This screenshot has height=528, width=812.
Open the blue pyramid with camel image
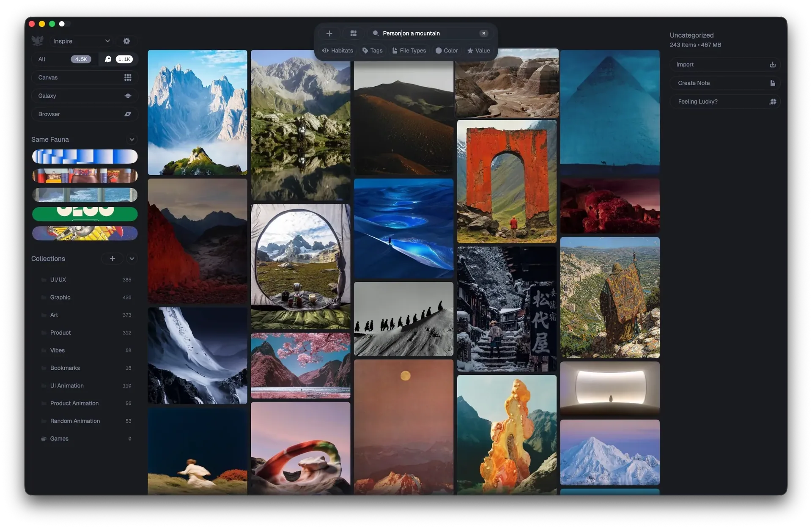point(610,113)
